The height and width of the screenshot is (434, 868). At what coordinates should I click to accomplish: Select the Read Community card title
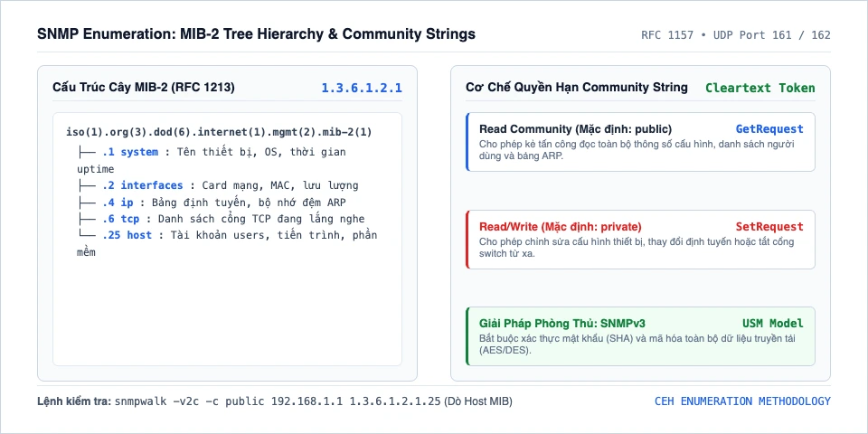click(576, 129)
